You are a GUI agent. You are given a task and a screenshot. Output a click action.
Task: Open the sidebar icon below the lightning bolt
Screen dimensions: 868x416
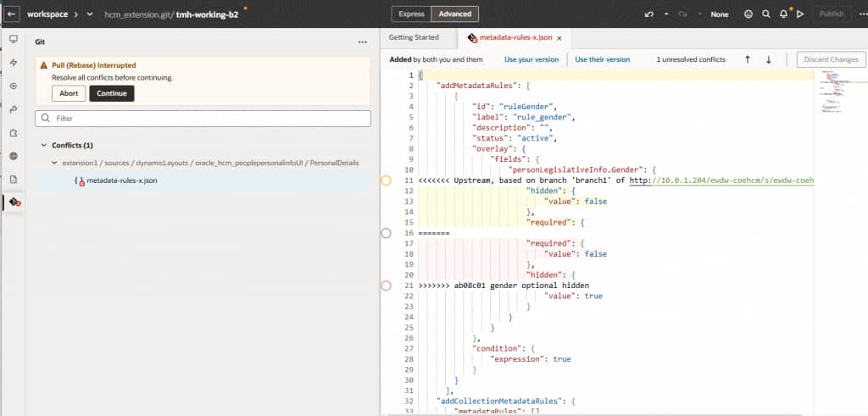tap(14, 86)
